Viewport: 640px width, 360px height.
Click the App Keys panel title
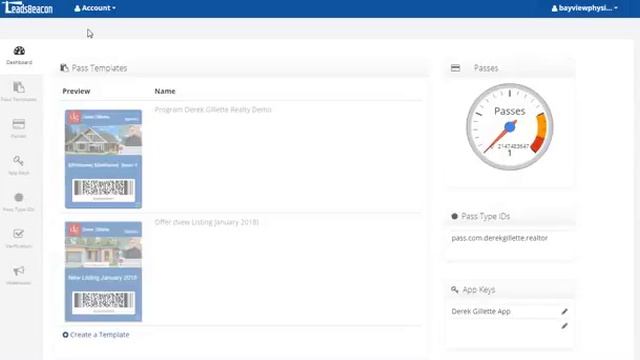point(479,290)
